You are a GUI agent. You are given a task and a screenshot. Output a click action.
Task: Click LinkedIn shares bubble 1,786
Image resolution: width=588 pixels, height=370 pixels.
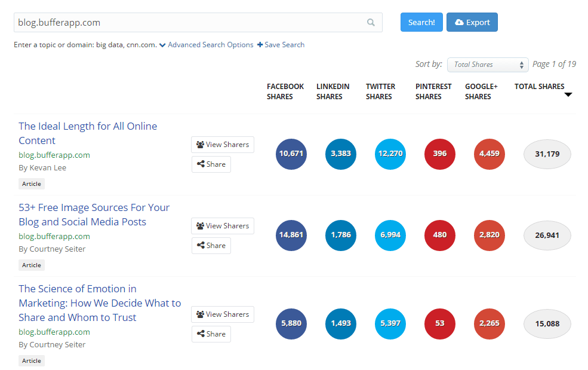(341, 235)
